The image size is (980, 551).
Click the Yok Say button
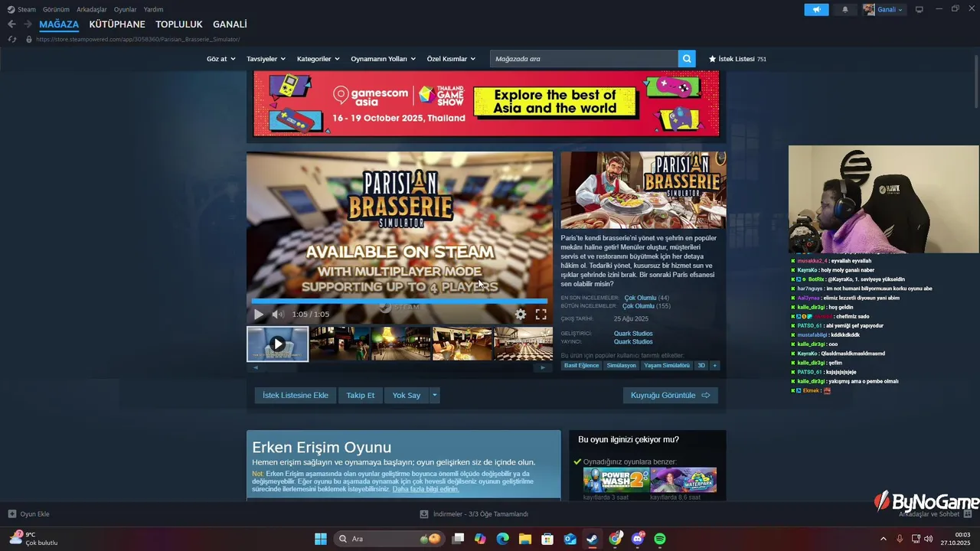[407, 396]
